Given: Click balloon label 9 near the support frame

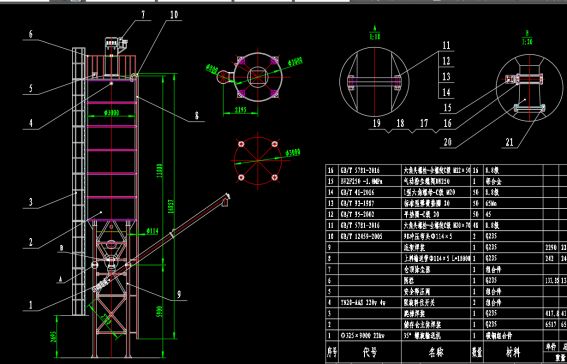Looking at the screenshot, I should pos(179,295).
